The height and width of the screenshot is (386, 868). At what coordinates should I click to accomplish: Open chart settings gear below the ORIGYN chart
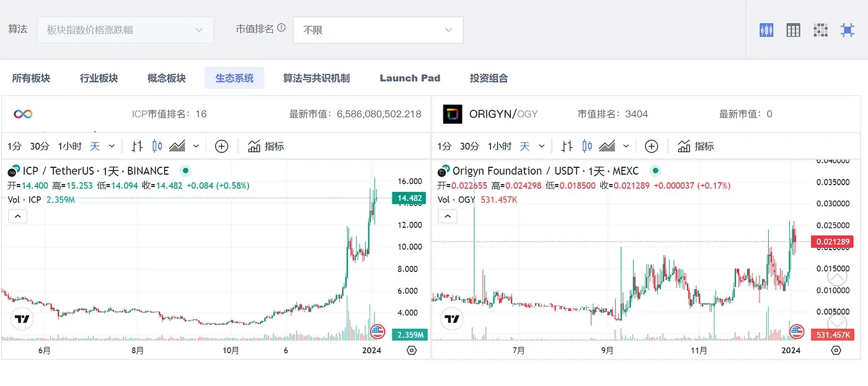tap(836, 350)
